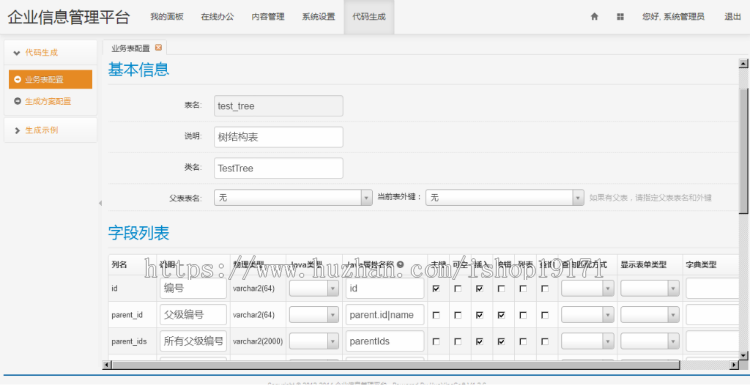
Task: Toggle 插入 checkbox in id row
Action: tap(479, 289)
